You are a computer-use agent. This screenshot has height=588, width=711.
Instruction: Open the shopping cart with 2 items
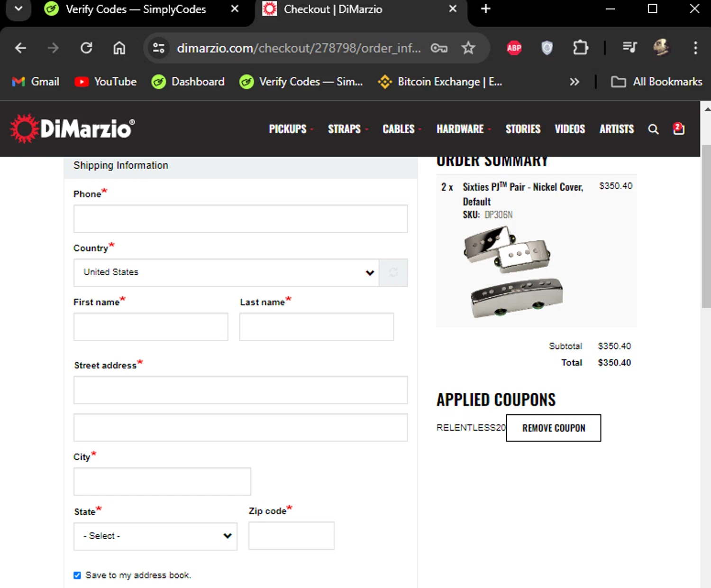[679, 128]
